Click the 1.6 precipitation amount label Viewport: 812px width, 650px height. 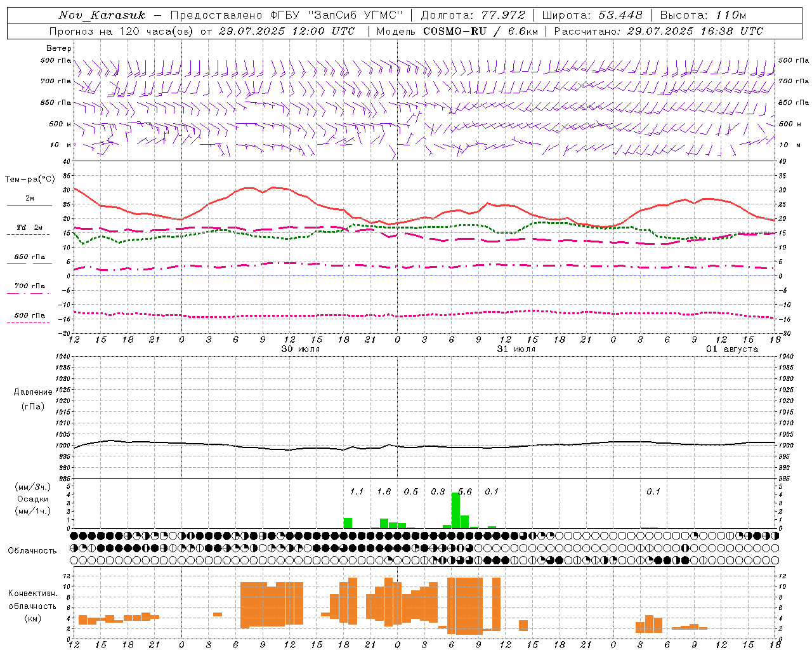coord(384,491)
